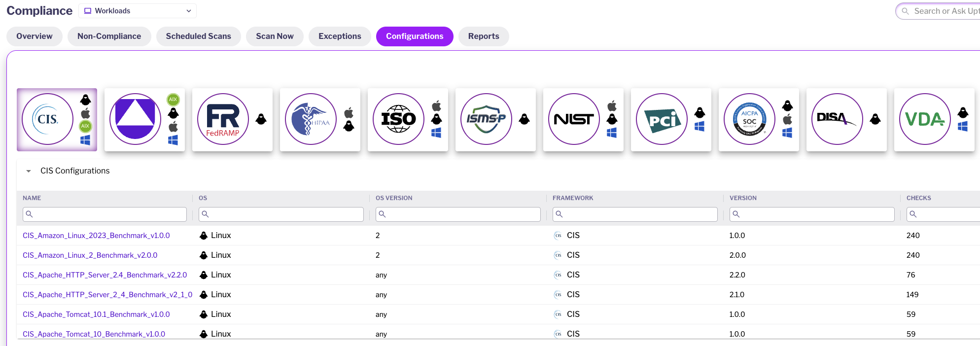
Task: Click the CIS framework icon in CIS_Amazon_Linux_2_Benchmark row
Action: (x=558, y=255)
